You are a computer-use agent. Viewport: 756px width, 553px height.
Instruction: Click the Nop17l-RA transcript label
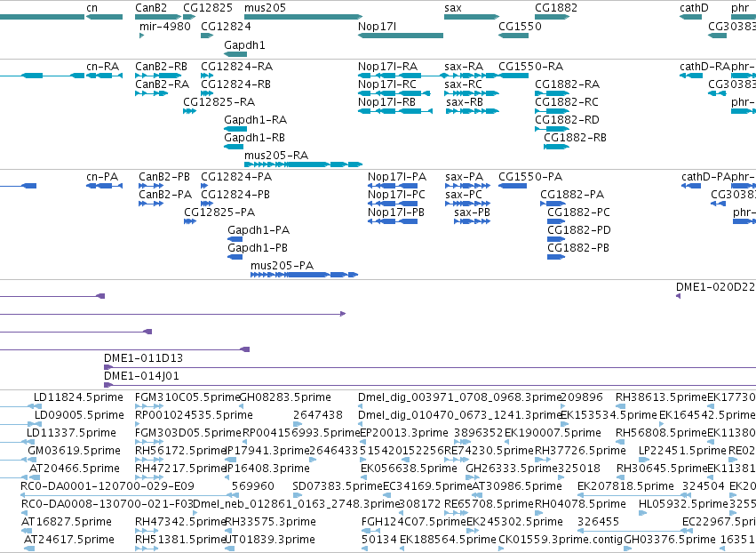point(387,67)
